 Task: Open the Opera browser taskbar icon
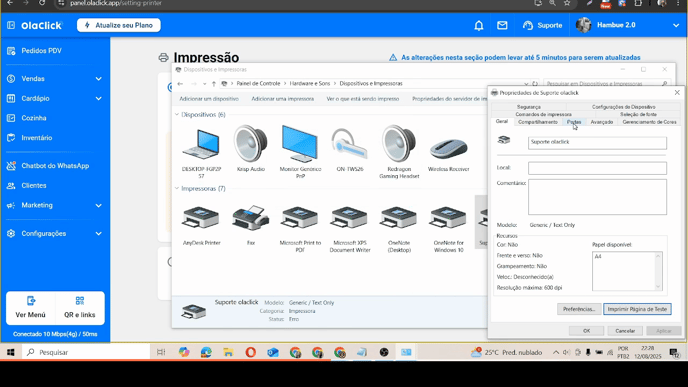(x=251, y=352)
